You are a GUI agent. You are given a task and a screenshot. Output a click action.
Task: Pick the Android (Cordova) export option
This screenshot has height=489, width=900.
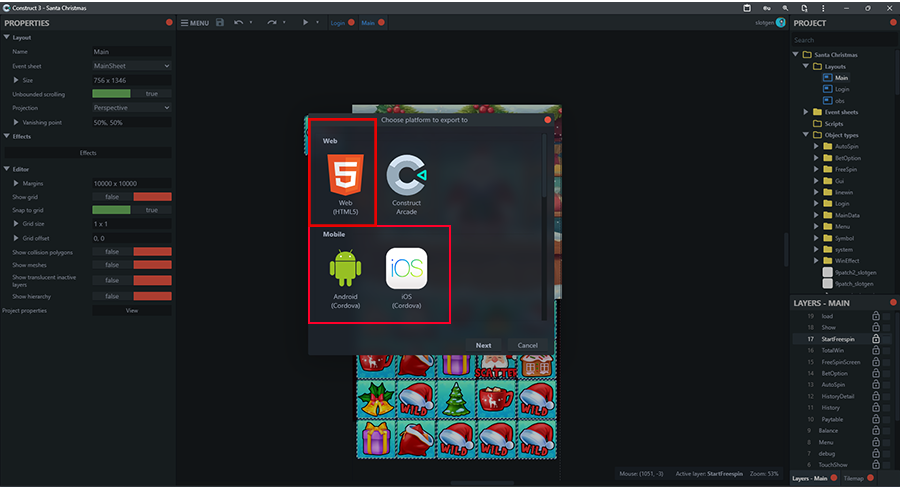click(x=346, y=268)
